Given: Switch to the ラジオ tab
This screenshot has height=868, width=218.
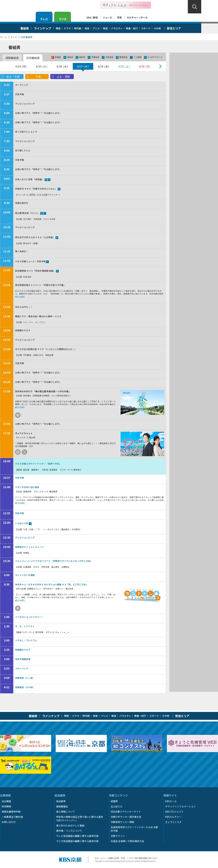Looking at the screenshot, I should pyautogui.click(x=62, y=18).
